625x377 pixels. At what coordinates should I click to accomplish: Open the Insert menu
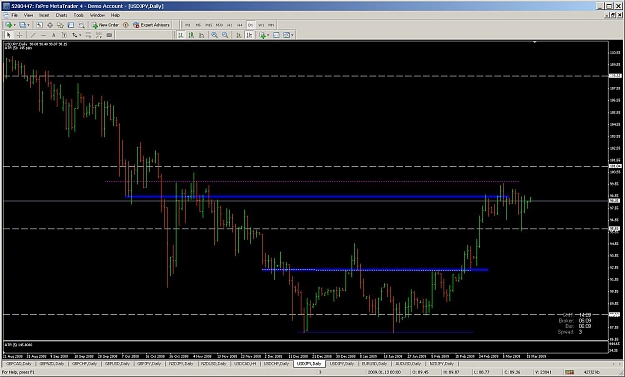[44, 15]
